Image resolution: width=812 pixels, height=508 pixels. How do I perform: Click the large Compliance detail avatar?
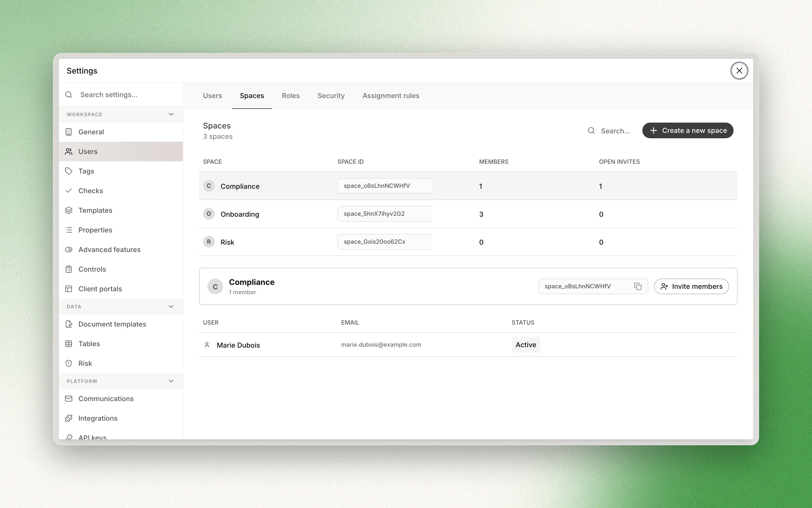(215, 287)
